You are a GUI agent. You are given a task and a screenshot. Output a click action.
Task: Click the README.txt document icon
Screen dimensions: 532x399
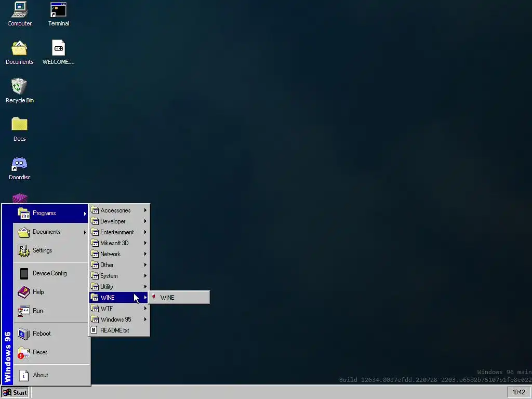click(x=94, y=330)
